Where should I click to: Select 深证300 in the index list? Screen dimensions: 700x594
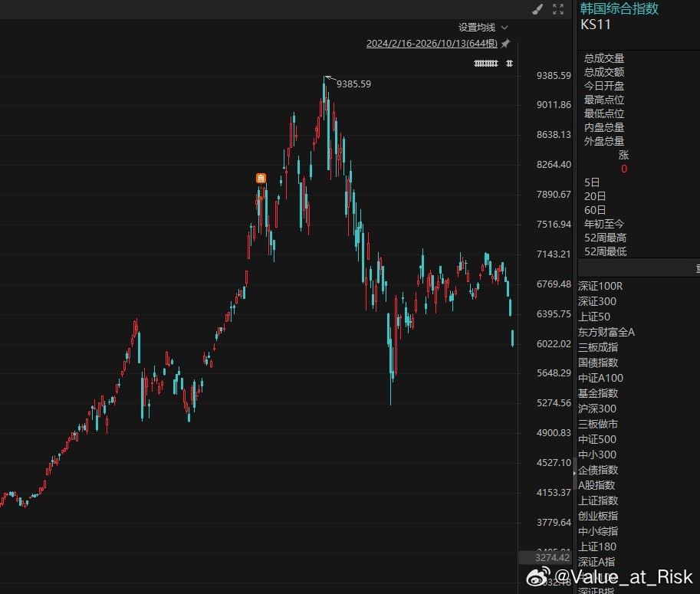597,301
